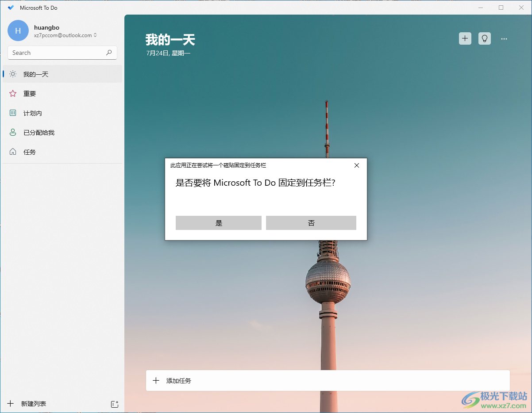Open the more options ellipsis
The image size is (532, 413).
click(x=504, y=39)
